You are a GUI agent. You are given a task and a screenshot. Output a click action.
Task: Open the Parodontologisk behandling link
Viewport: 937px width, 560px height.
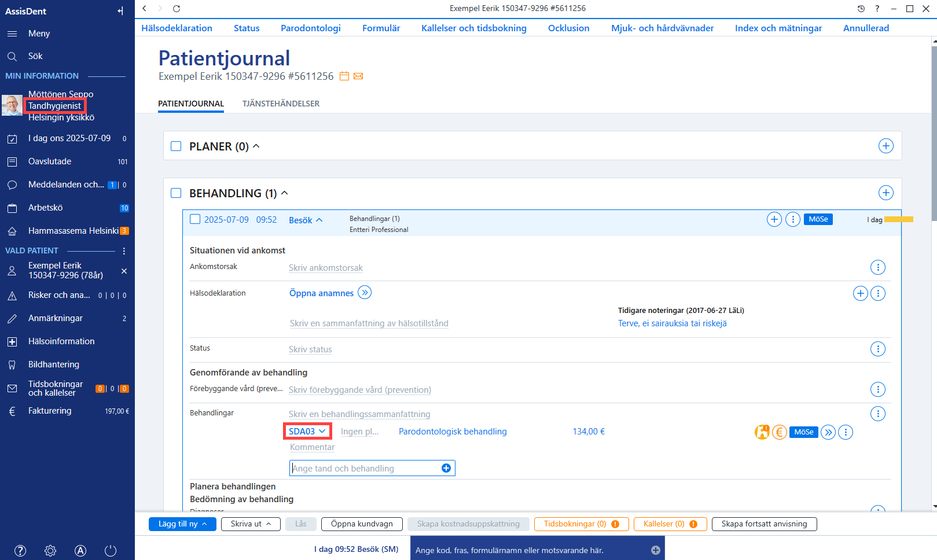[x=453, y=432]
